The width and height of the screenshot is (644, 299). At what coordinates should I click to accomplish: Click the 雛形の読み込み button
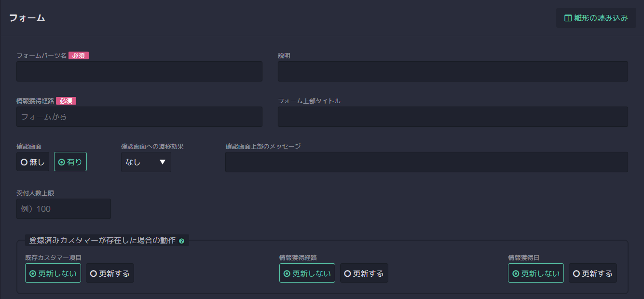pyautogui.click(x=596, y=17)
